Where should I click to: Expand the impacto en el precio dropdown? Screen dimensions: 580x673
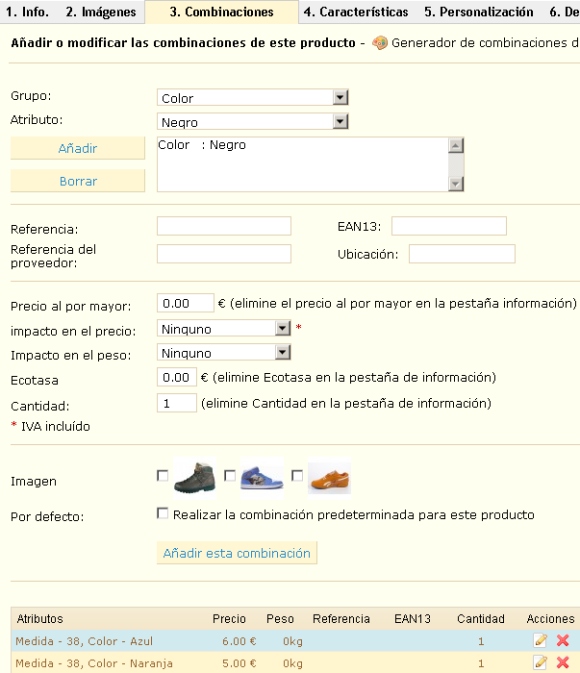(224, 329)
